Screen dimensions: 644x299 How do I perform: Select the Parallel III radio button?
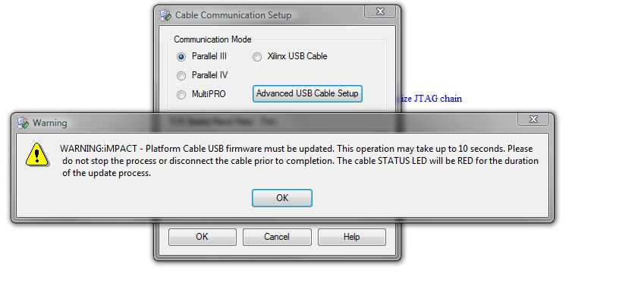tap(181, 57)
